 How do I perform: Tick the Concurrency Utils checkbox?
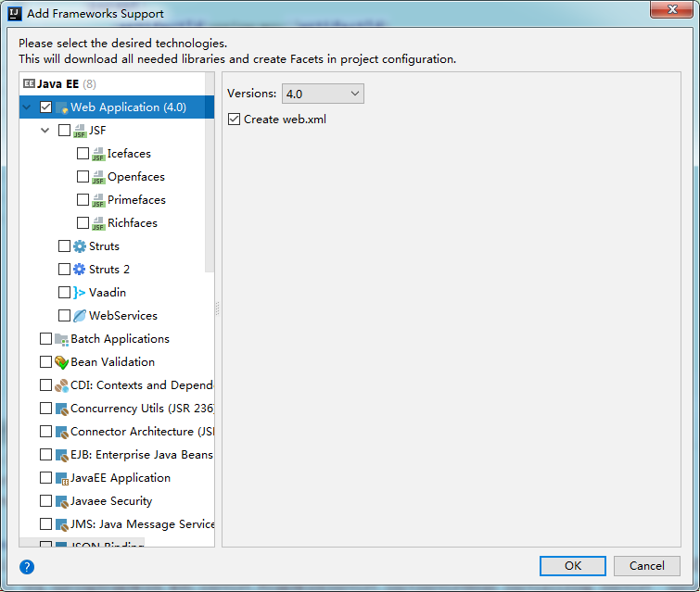coord(46,409)
